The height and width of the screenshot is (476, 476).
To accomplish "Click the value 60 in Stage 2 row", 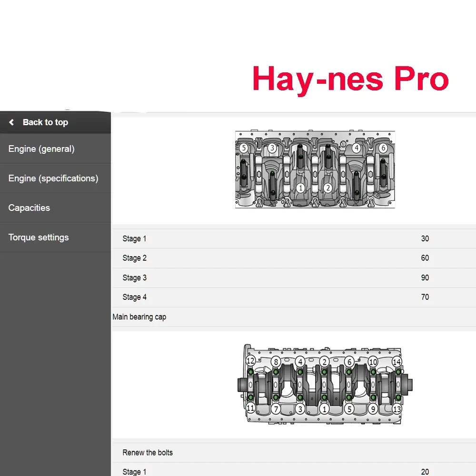I will (425, 258).
